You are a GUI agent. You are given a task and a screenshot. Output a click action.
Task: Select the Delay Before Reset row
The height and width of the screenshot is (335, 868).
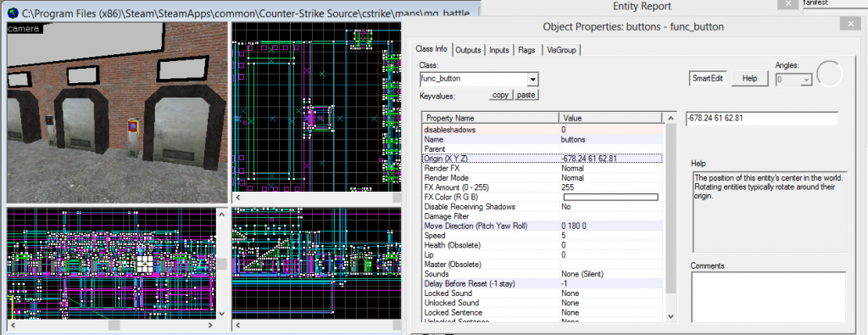(542, 283)
